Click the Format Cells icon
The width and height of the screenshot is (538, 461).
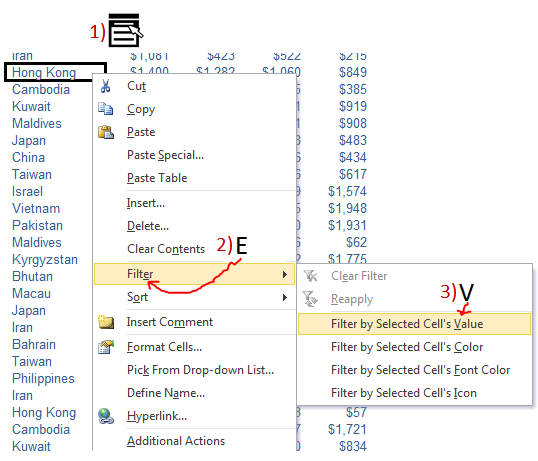106,347
